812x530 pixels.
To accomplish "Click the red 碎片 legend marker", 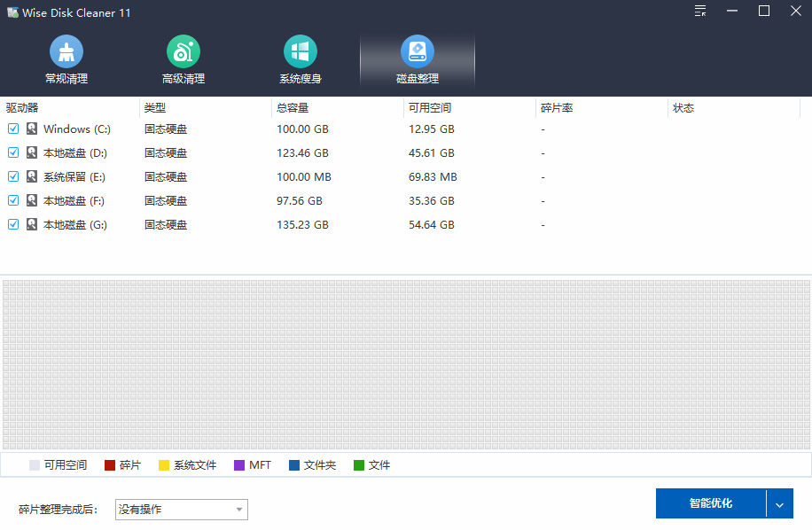I will click(x=109, y=464).
